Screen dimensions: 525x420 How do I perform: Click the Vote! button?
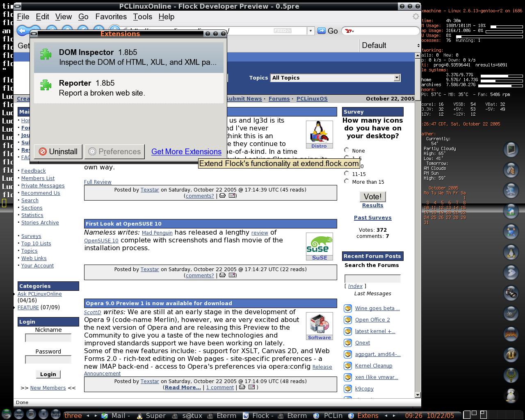click(372, 197)
